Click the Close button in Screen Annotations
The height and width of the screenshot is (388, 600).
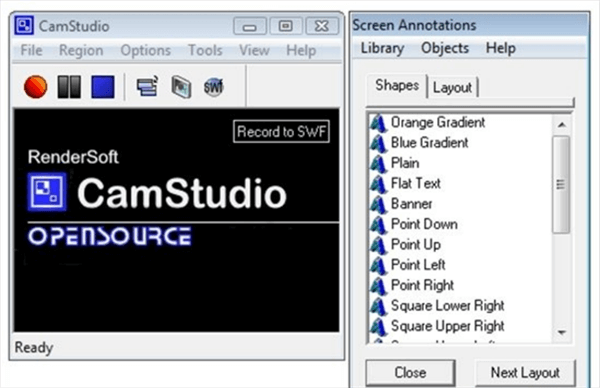coord(410,372)
